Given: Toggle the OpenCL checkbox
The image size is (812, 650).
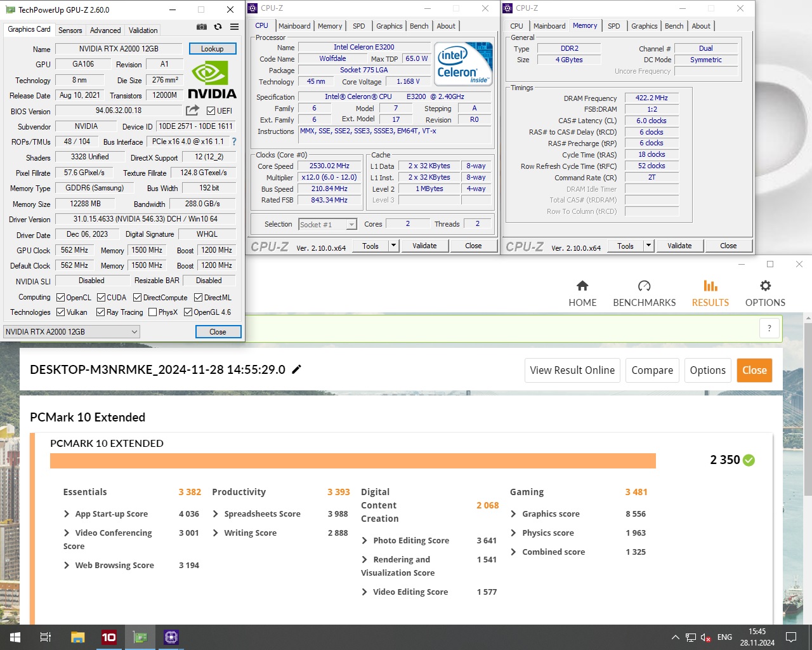Looking at the screenshot, I should [x=60, y=297].
